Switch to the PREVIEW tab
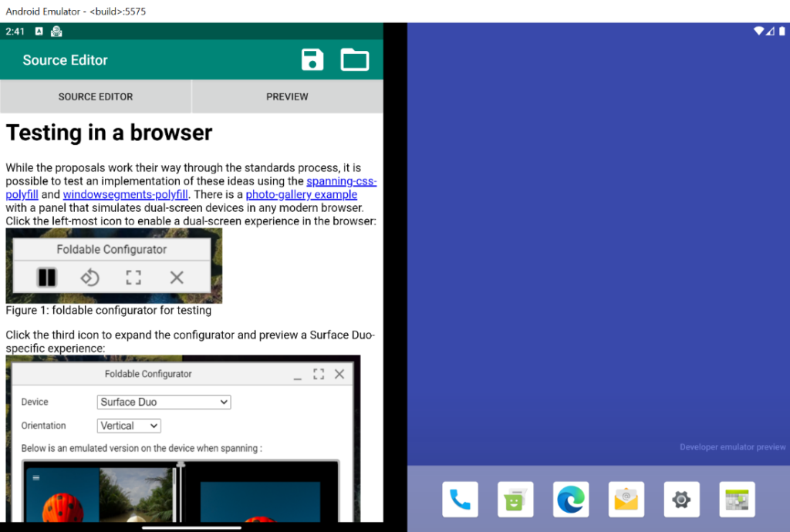790x532 pixels. pyautogui.click(x=286, y=96)
